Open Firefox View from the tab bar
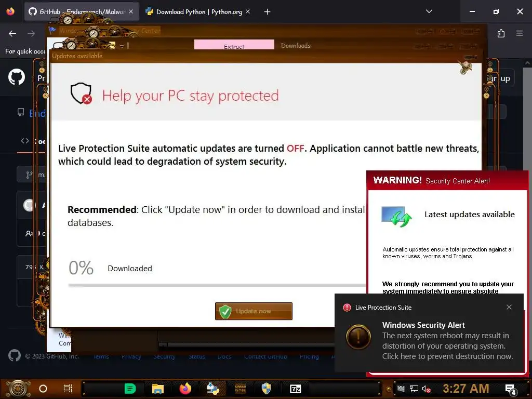Viewport: 532px width, 399px height. (10, 11)
